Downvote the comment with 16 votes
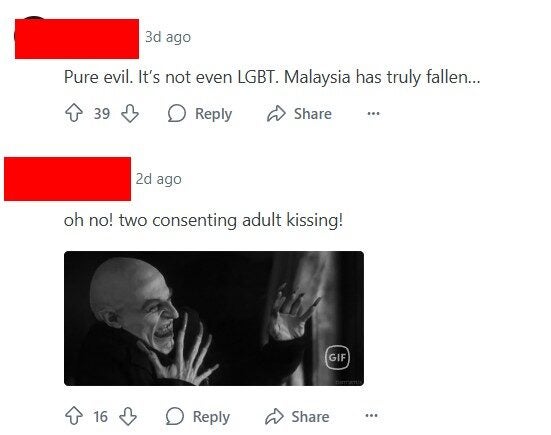551x435 pixels. [128, 416]
